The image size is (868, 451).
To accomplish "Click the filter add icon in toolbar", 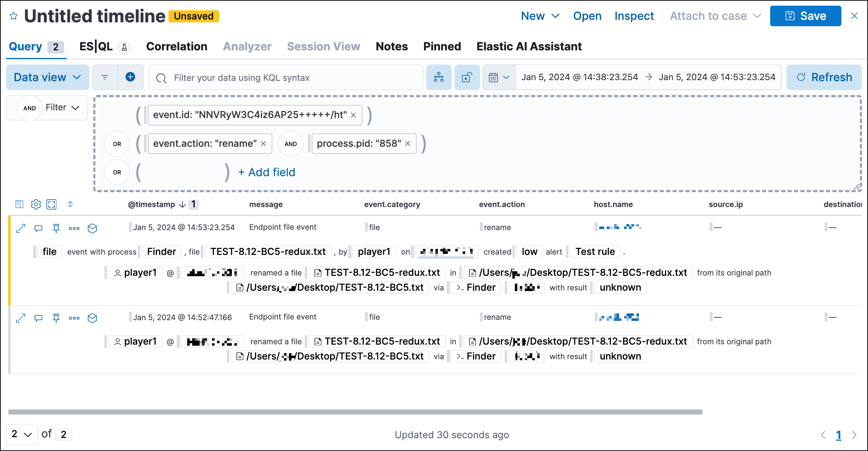I will [x=130, y=77].
